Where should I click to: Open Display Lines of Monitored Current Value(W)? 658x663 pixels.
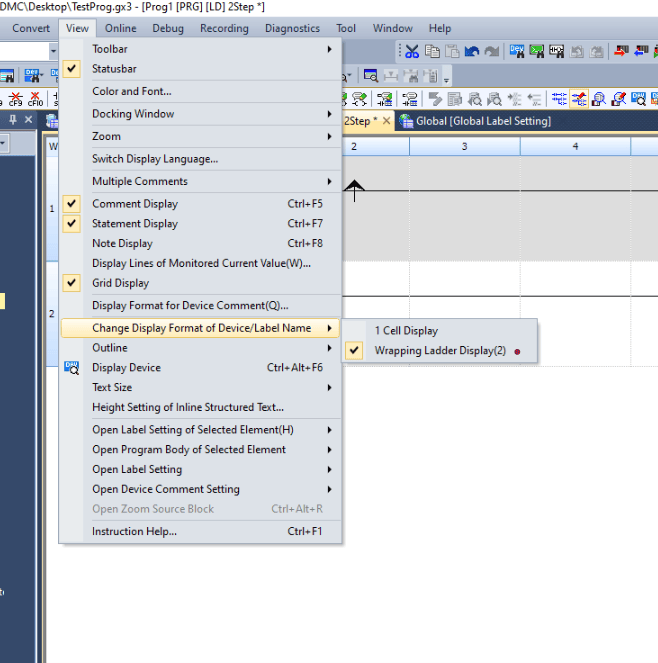[x=200, y=263]
